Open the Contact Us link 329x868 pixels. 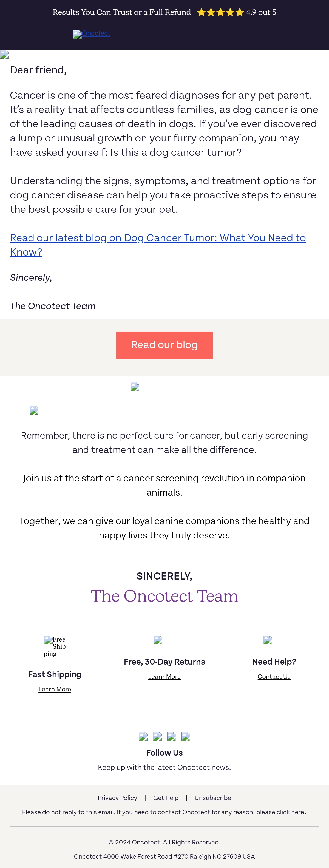point(274,677)
